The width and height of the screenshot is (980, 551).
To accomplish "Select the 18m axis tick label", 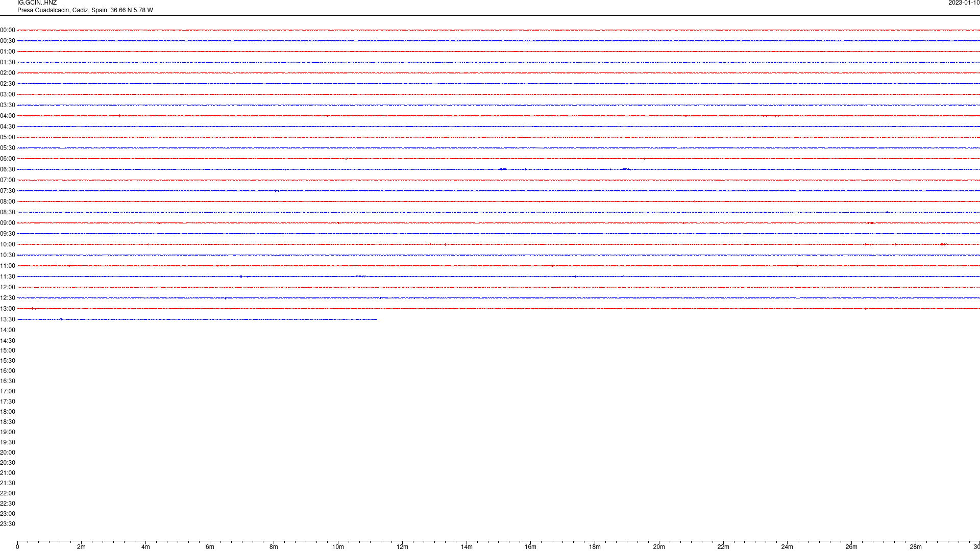I will coord(595,547).
